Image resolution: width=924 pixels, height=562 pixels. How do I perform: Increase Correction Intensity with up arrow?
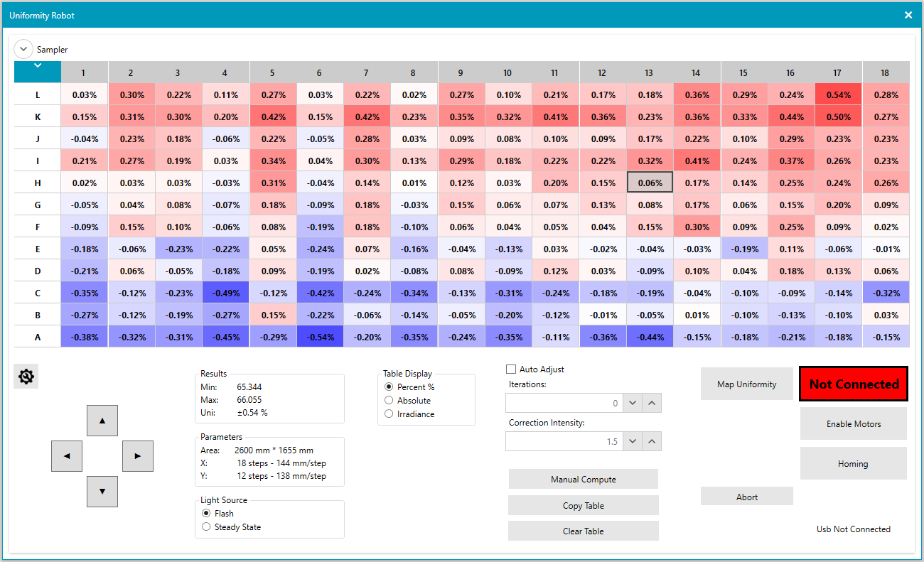coord(652,441)
